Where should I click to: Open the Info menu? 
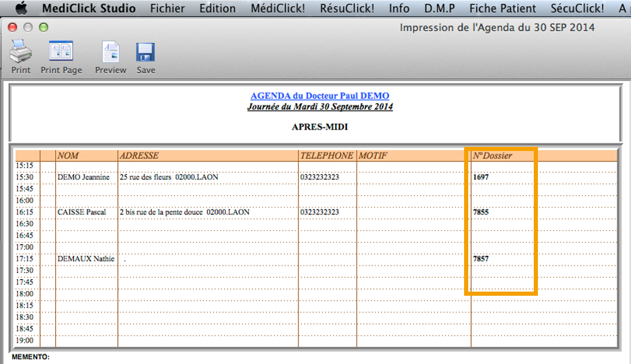point(399,8)
